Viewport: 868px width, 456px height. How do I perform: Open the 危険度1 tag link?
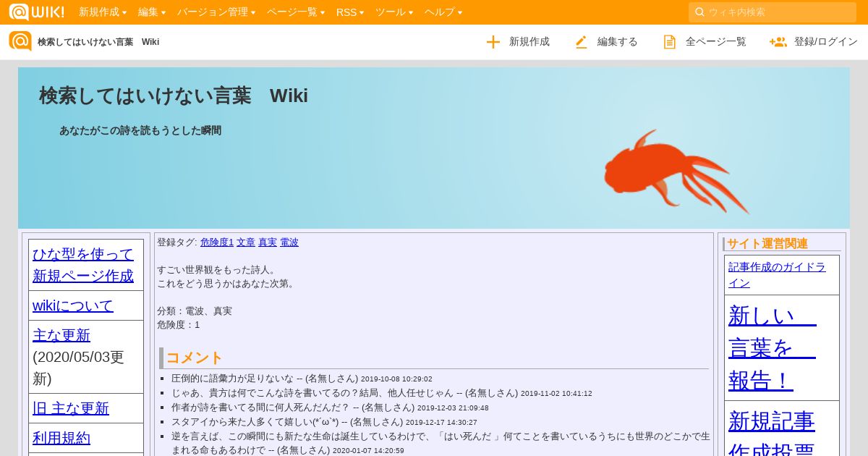click(217, 242)
